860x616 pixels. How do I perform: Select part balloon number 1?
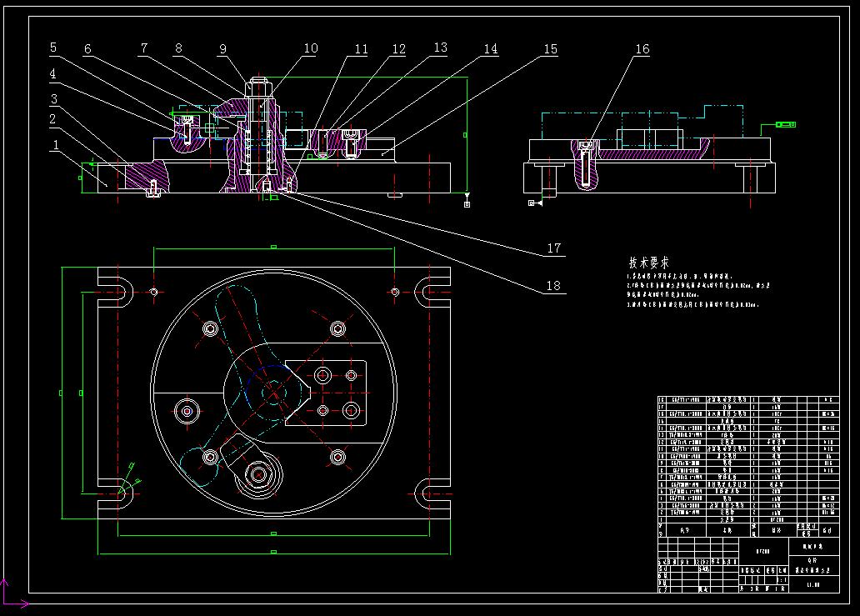(55, 145)
